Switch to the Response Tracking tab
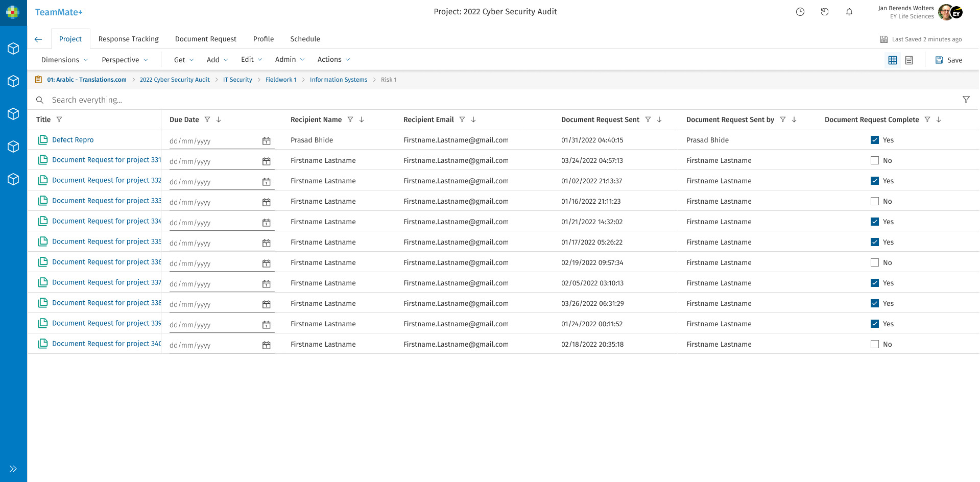The width and height of the screenshot is (980, 482). pyautogui.click(x=128, y=39)
